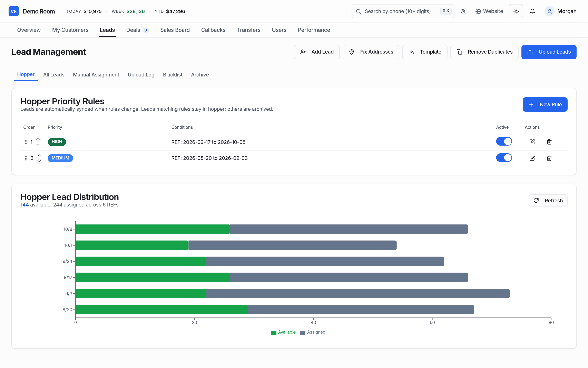Viewport: 588px width, 368px height.
Task: View the Upload Log sub-tab
Action: [141, 75]
